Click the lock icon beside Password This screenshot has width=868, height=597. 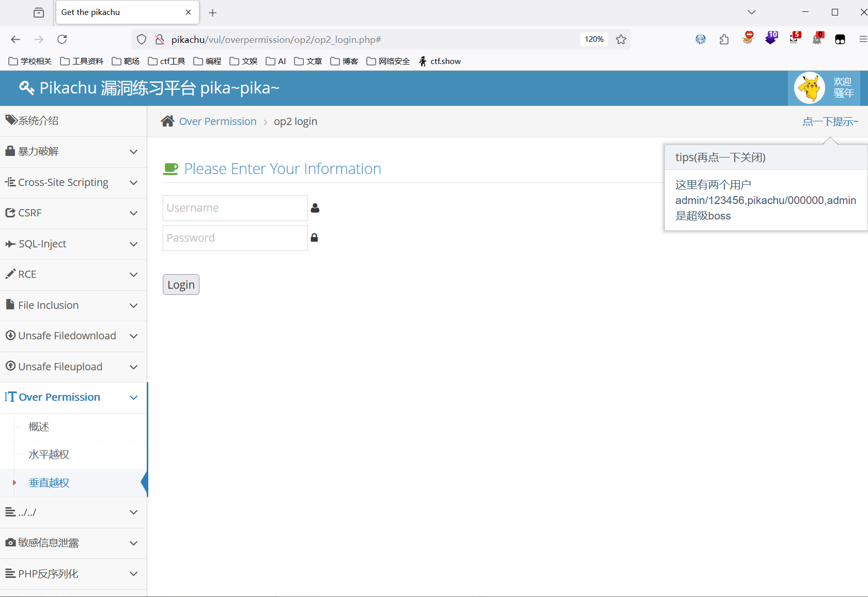point(314,238)
